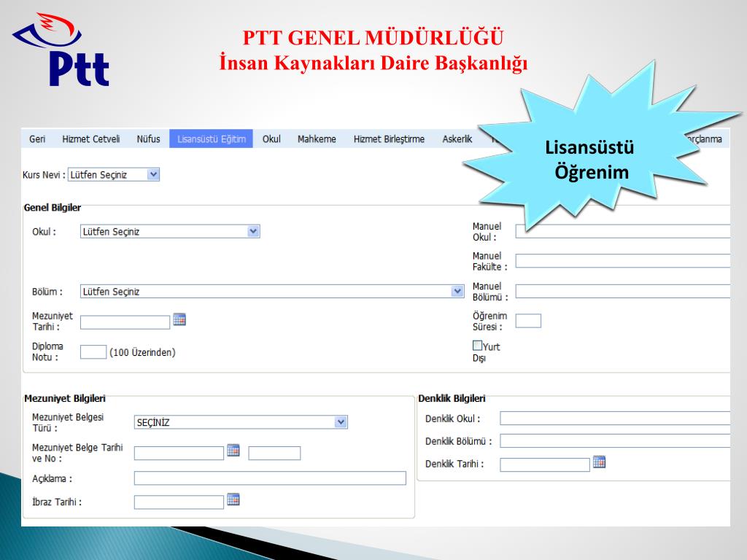Image resolution: width=747 pixels, height=560 pixels.
Task: Click the Manuel Fakülte input field
Action: [x=623, y=261]
